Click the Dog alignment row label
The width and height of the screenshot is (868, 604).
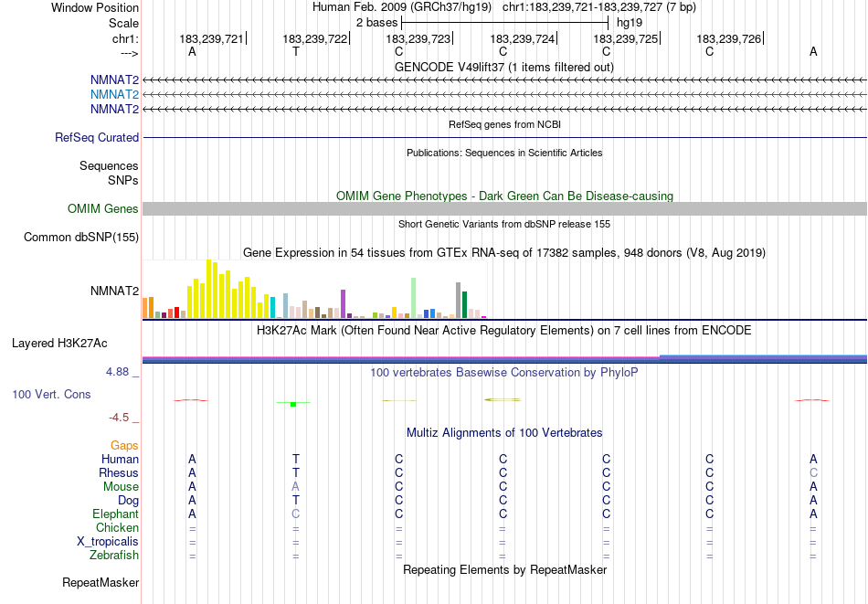(129, 501)
